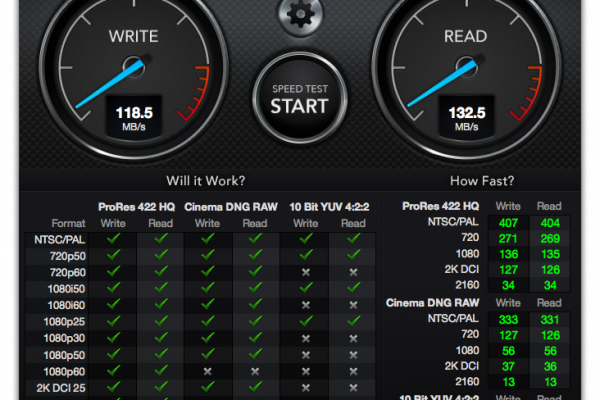Select the 'Will it Work?' panel heading
The height and width of the screenshot is (400, 600).
pos(205,181)
